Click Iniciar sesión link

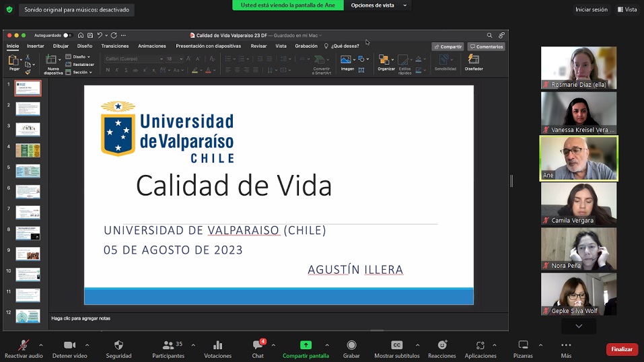[x=591, y=9]
